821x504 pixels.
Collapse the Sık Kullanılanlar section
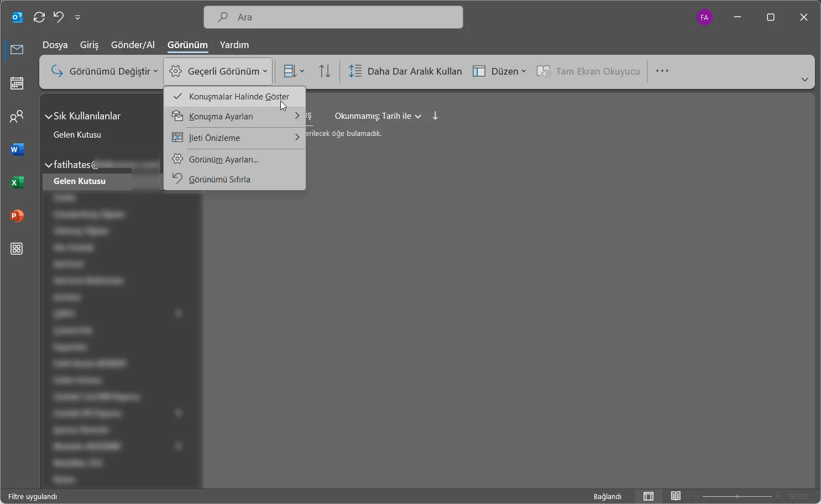[x=49, y=117]
